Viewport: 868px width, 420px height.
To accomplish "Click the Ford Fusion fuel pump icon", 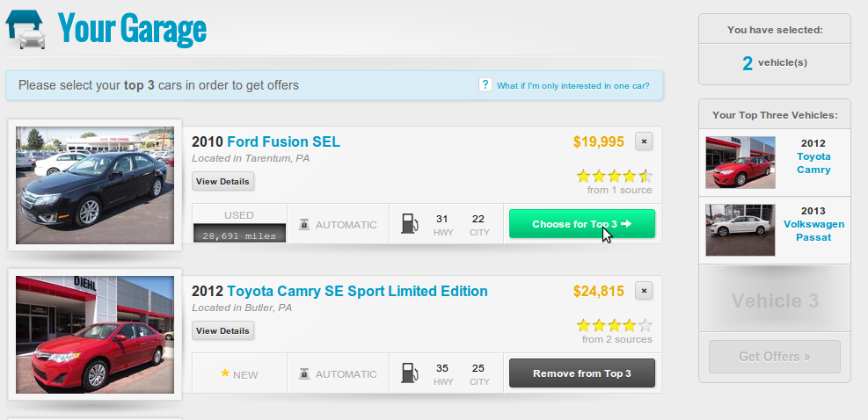I will 410,224.
